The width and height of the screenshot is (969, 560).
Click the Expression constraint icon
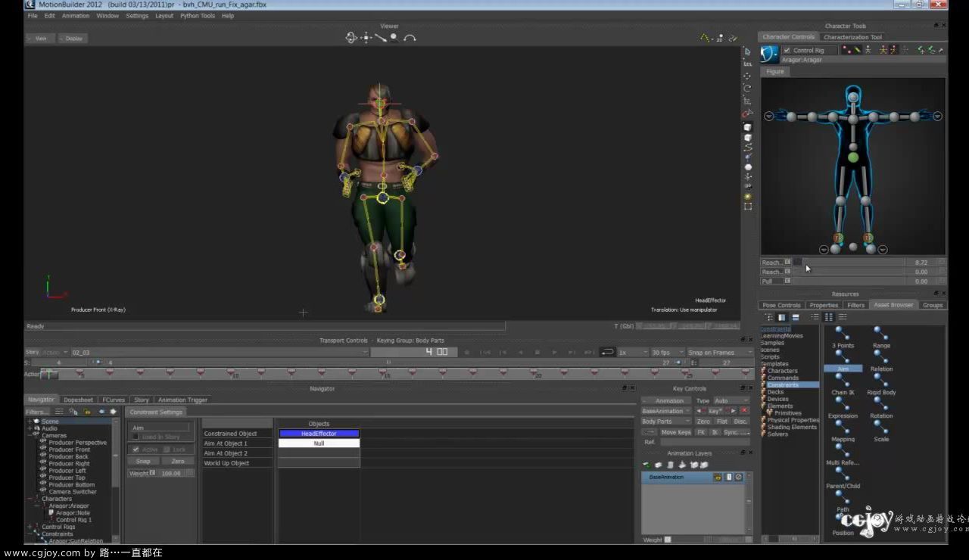click(843, 404)
